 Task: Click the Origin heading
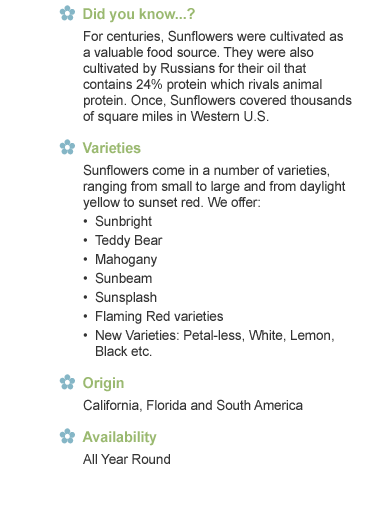103,383
